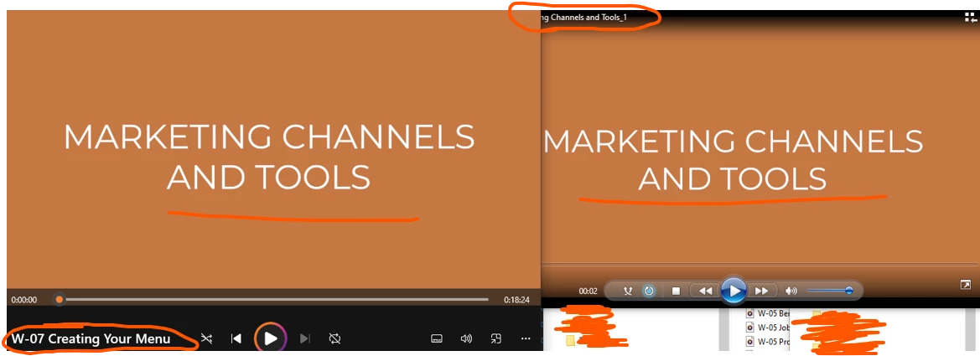Toggle shuffle in the left media player
Viewport: 980px width, 356px height.
[x=206, y=338]
